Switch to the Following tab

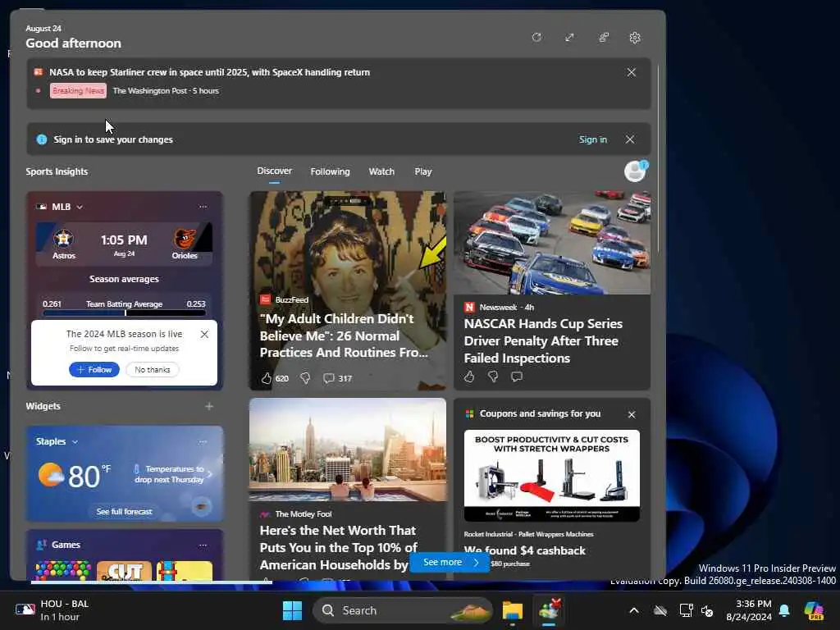click(x=330, y=171)
